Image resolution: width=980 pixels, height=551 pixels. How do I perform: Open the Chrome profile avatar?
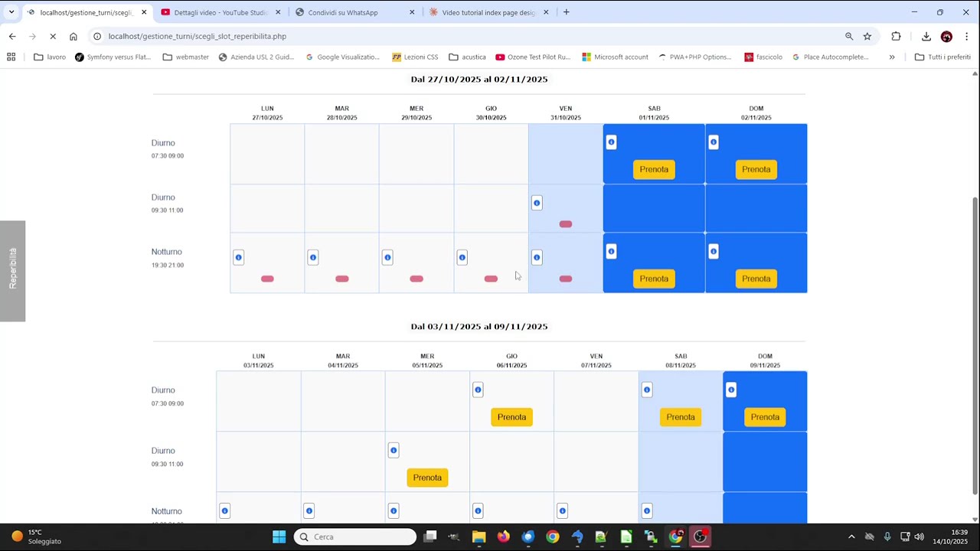coord(947,36)
